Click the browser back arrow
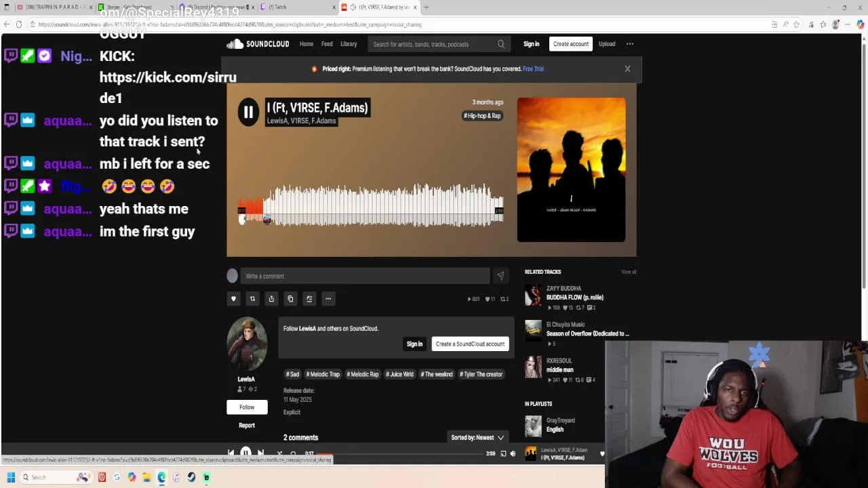 7,24
